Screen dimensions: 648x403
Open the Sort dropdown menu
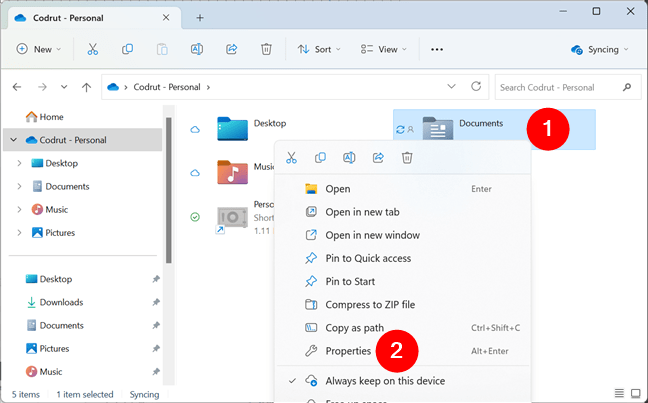(319, 49)
